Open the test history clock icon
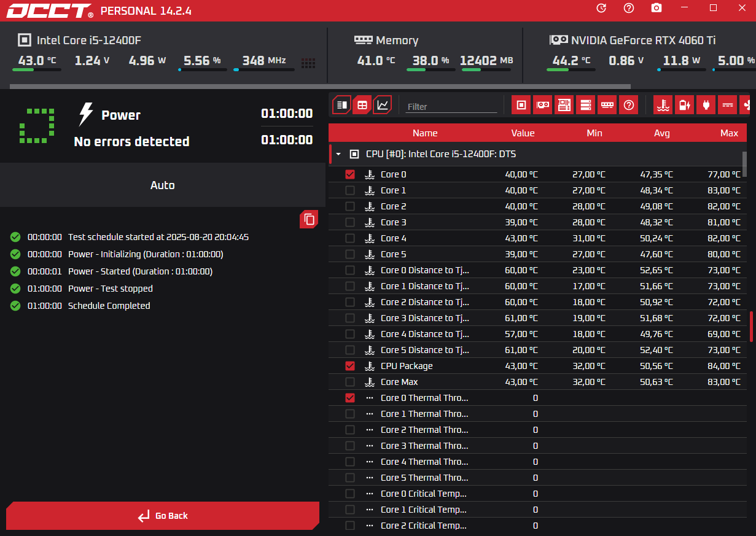The width and height of the screenshot is (756, 536). [601, 8]
